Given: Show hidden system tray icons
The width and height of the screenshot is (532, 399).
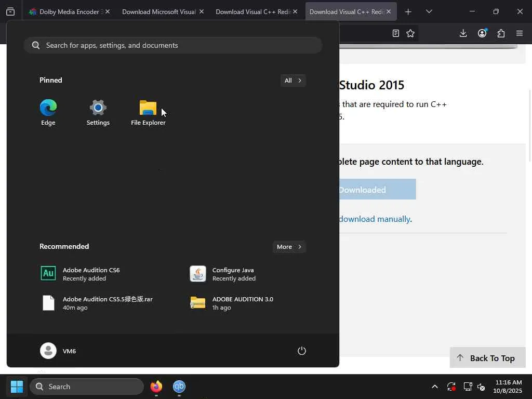Looking at the screenshot, I should pyautogui.click(x=435, y=387).
